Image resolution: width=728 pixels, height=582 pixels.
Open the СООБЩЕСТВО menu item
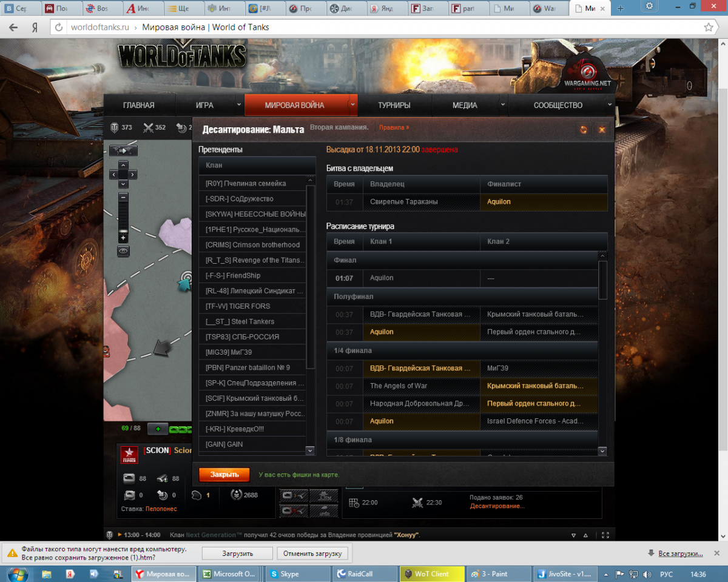click(x=558, y=105)
